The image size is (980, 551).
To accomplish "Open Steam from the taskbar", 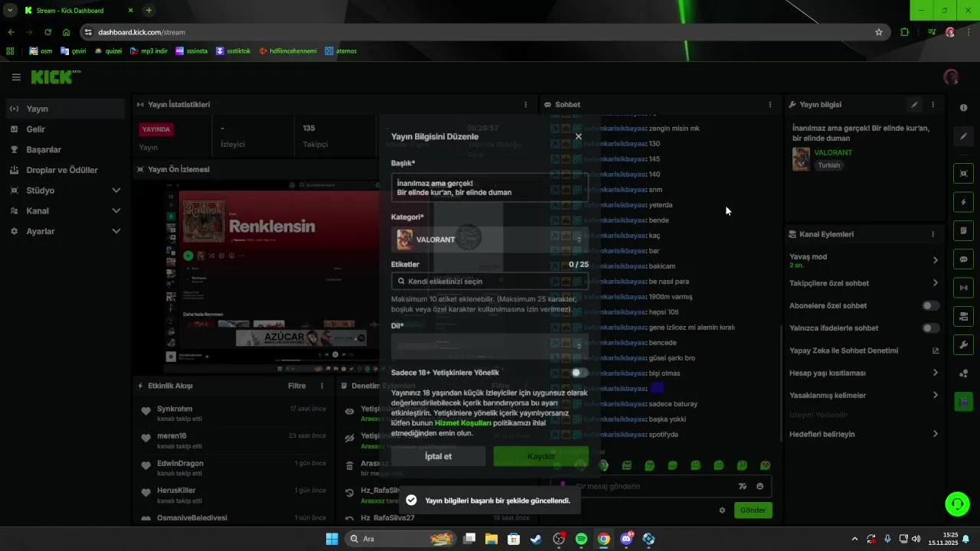I will tap(536, 539).
